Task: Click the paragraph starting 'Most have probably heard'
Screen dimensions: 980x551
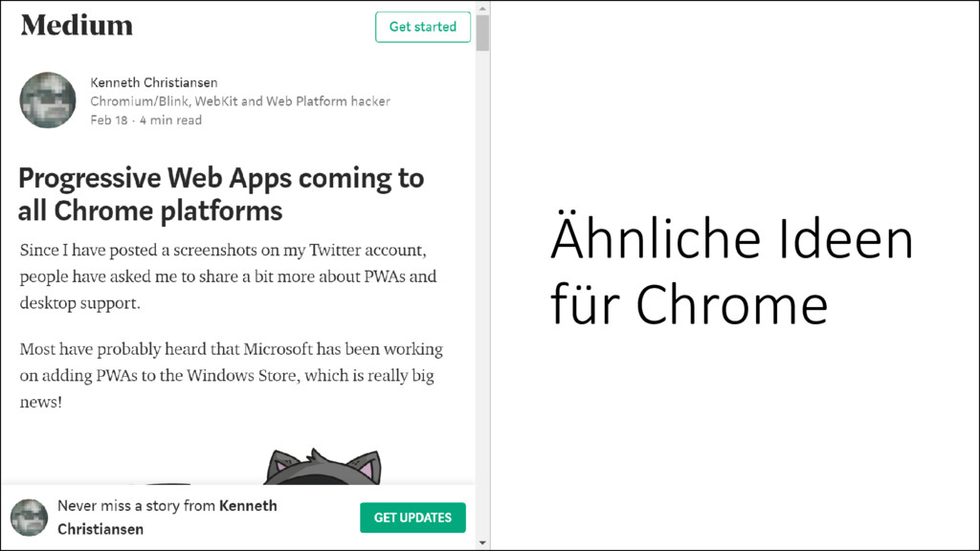Action: click(232, 375)
